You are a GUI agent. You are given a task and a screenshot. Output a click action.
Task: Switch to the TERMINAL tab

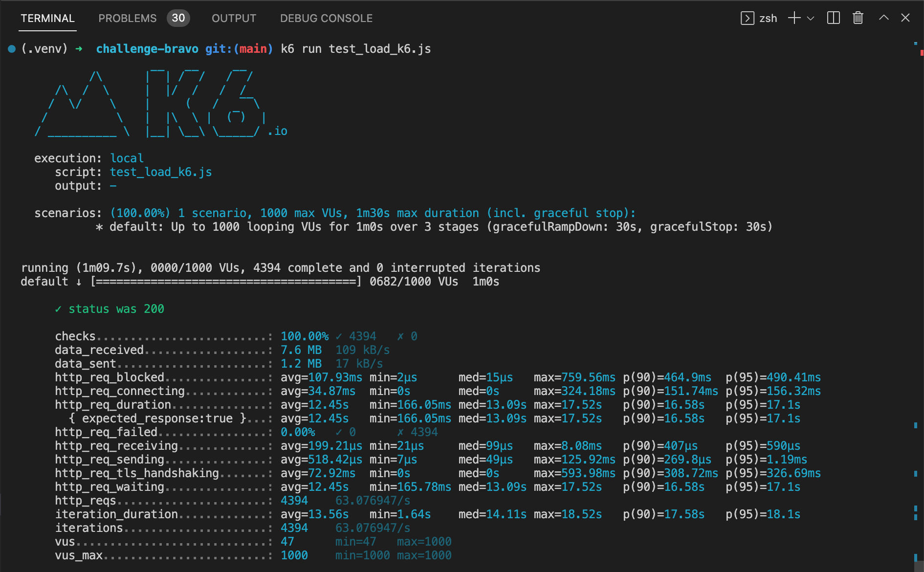[x=47, y=18]
